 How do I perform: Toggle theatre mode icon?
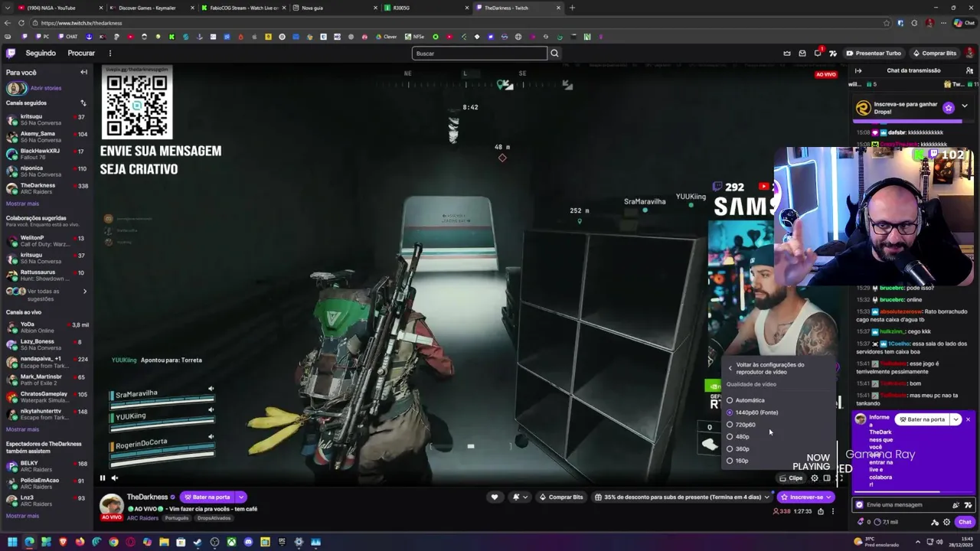click(827, 478)
